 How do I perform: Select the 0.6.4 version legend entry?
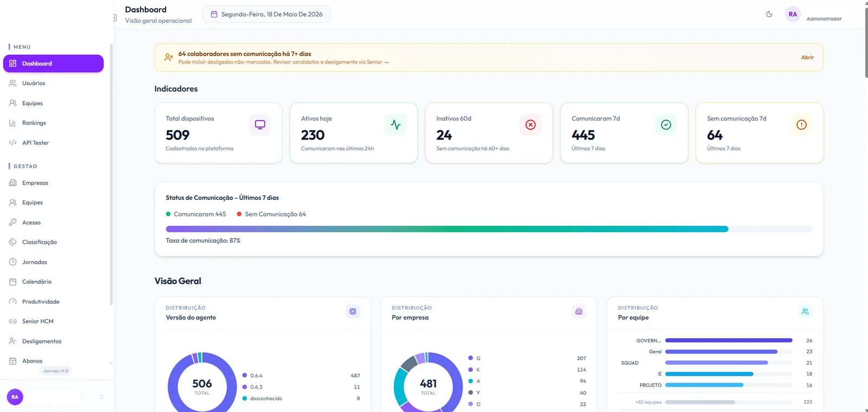(x=301, y=376)
